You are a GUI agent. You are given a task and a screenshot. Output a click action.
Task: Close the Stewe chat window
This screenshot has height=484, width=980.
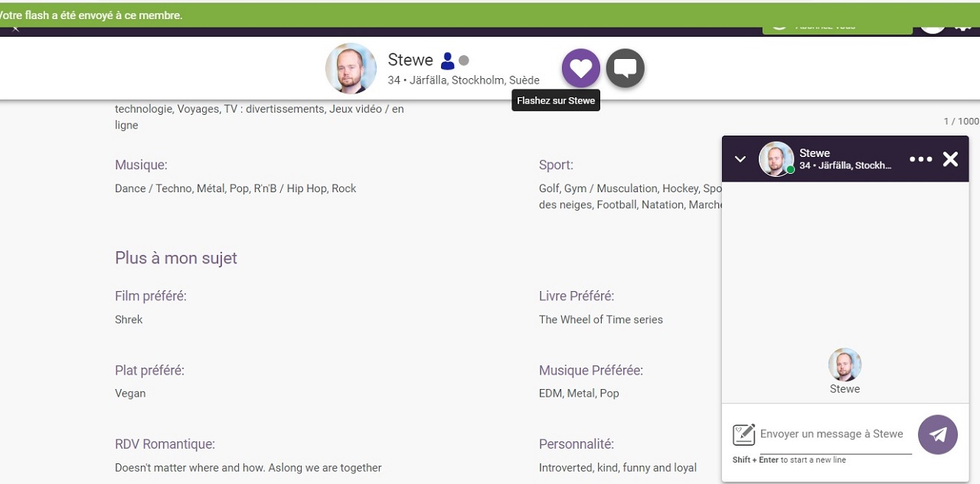[x=950, y=159]
